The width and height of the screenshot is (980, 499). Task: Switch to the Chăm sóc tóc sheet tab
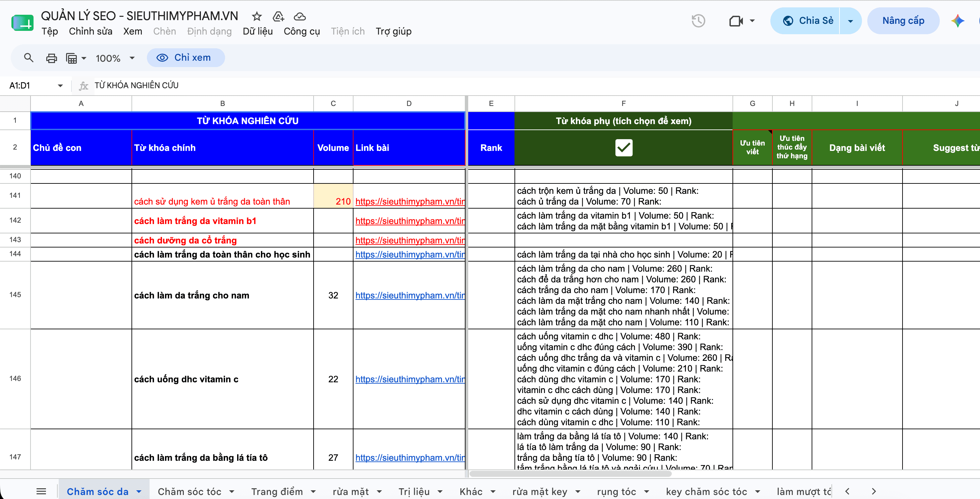click(189, 491)
